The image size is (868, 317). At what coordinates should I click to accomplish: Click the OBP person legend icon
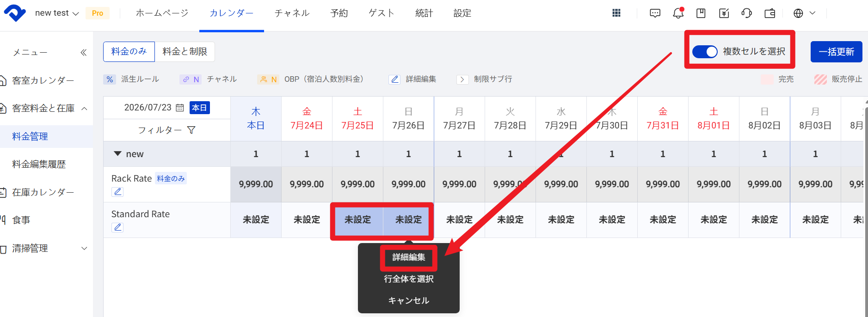(x=268, y=79)
